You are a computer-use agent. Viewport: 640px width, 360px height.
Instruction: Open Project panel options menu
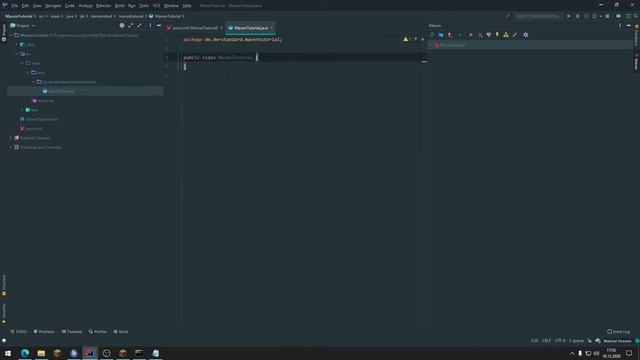(150, 26)
